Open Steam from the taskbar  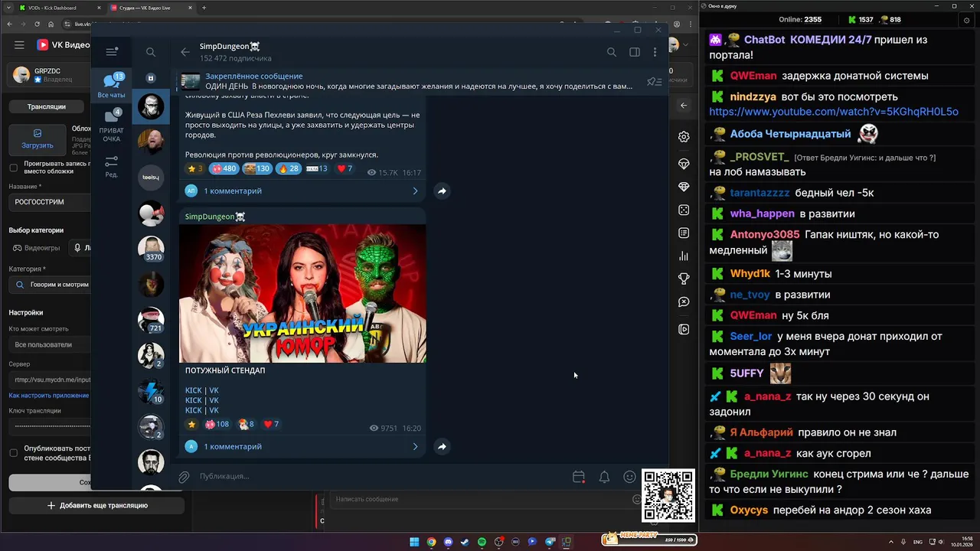(465, 542)
